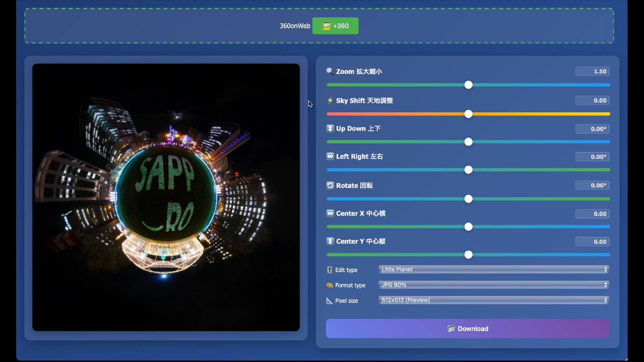Click the magnifier icon beside Zoom
Image resolution: width=644 pixels, height=362 pixels.
click(330, 71)
